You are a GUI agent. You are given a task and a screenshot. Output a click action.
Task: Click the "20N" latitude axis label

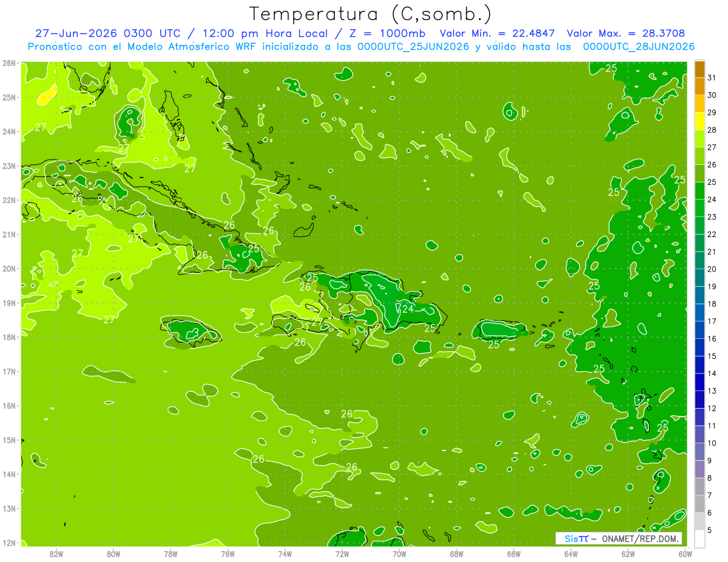tap(10, 269)
